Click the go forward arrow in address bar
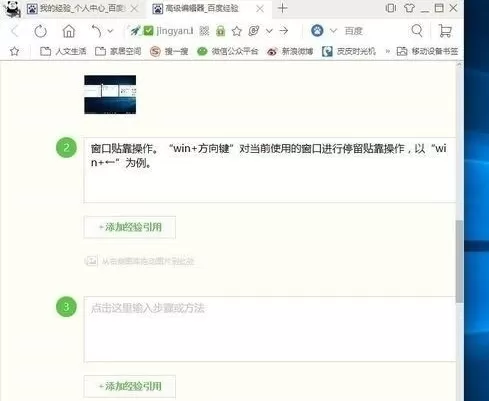This screenshot has width=489, height=401. (x=284, y=31)
